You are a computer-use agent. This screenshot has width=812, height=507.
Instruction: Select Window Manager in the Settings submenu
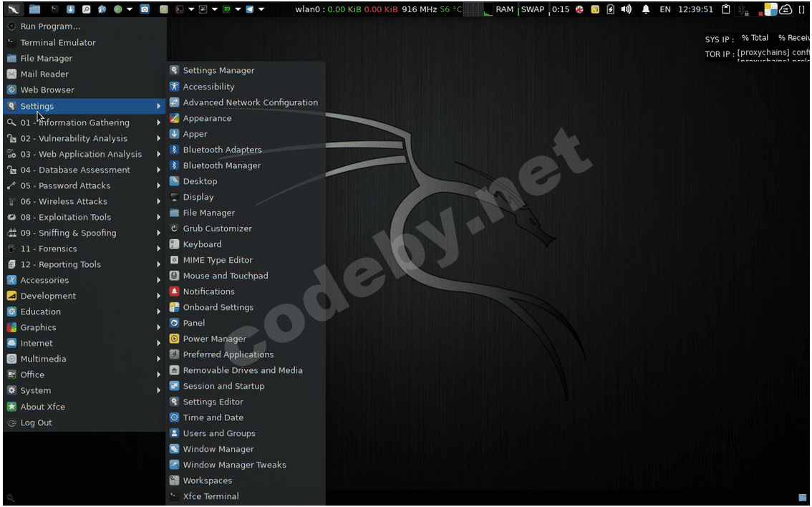pyautogui.click(x=246, y=449)
